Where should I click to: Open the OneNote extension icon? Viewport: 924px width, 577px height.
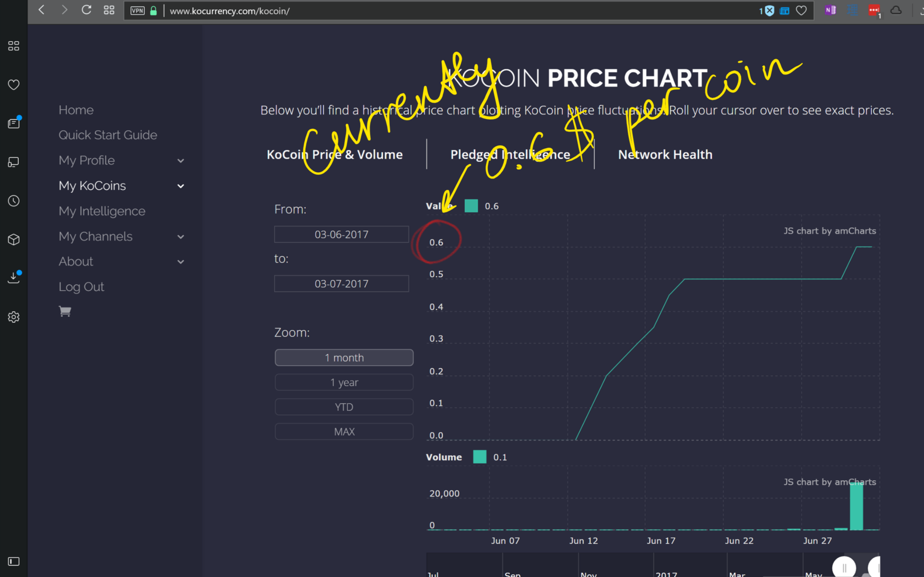point(830,10)
